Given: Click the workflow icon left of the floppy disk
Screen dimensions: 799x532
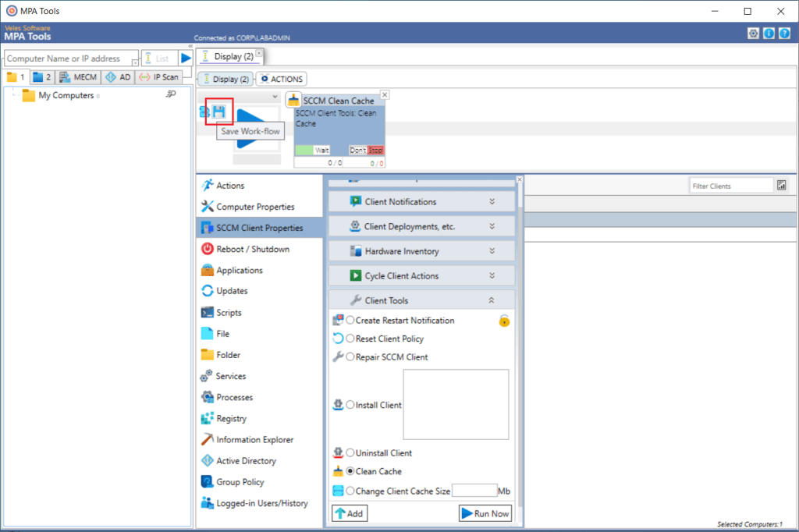Looking at the screenshot, I should pyautogui.click(x=204, y=112).
